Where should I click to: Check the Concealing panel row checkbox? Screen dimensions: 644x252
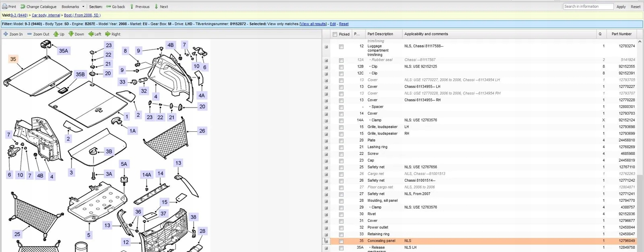tap(341, 241)
